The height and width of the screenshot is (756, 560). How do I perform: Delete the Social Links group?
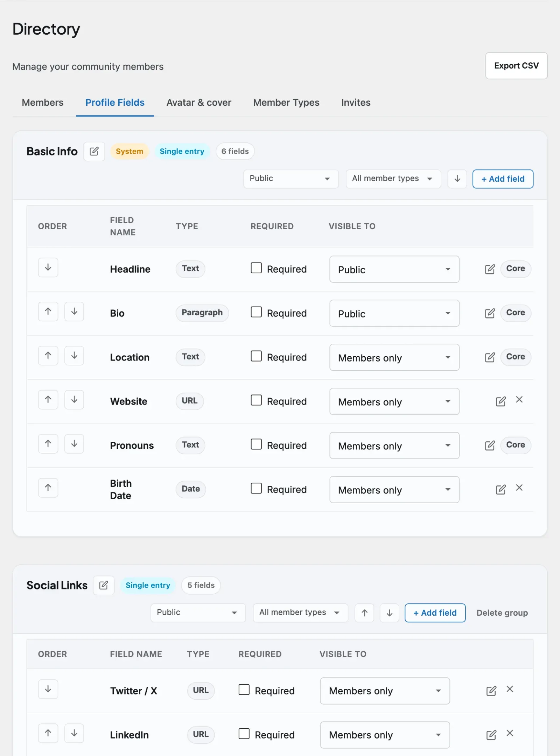click(x=502, y=613)
